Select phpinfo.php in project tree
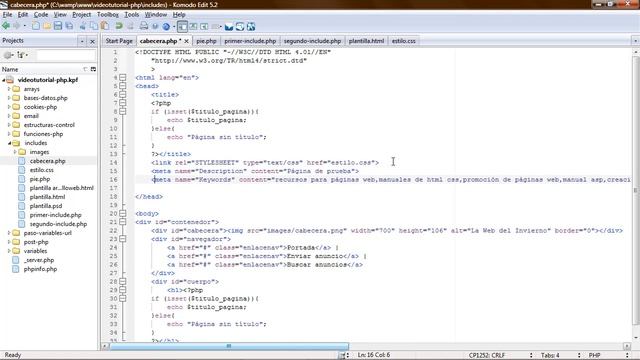Image resolution: width=640 pixels, height=360 pixels. (40, 269)
